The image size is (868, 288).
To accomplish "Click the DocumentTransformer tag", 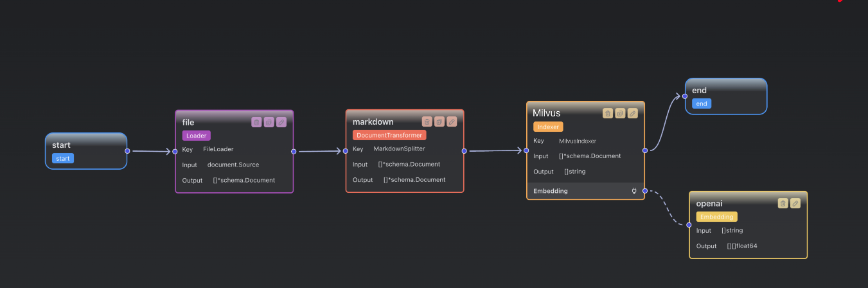I will point(389,135).
